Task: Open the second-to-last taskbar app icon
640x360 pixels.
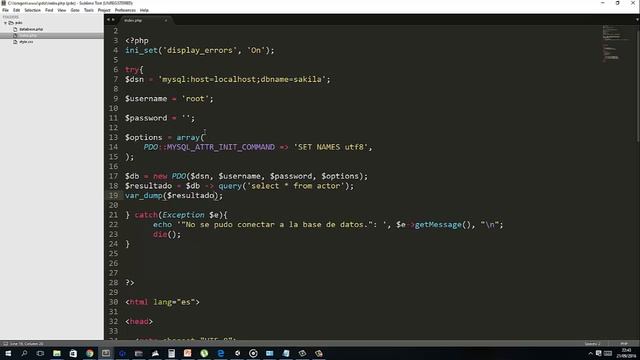Action: click(302, 353)
